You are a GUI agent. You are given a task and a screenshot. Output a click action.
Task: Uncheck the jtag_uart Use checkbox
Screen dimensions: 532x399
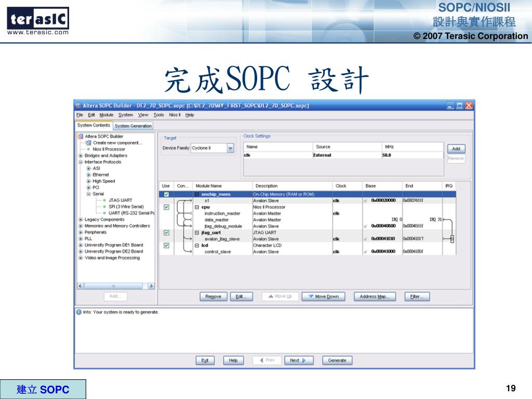166,233
